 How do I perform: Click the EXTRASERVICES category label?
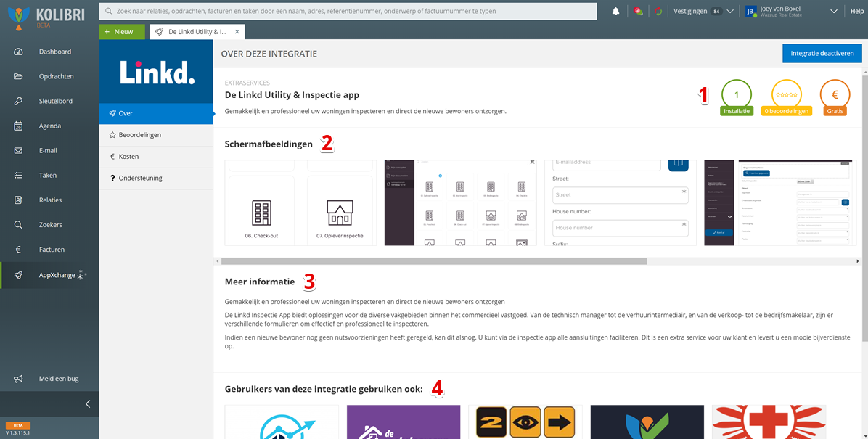click(247, 83)
